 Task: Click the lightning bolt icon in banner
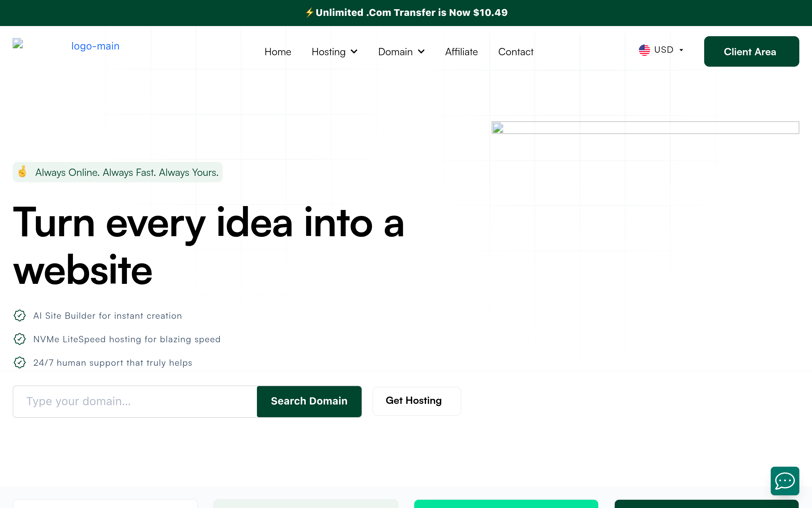click(309, 13)
